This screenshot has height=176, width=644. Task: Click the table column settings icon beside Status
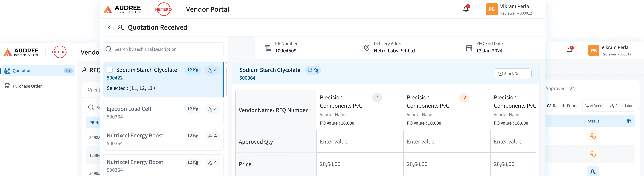click(629, 121)
